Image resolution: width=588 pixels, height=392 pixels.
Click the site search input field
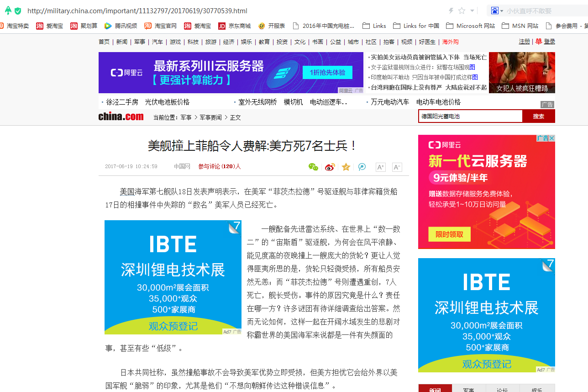[x=470, y=117]
